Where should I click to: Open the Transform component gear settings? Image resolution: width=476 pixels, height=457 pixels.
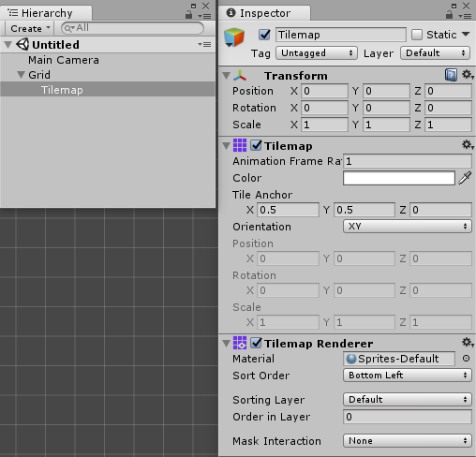click(468, 75)
